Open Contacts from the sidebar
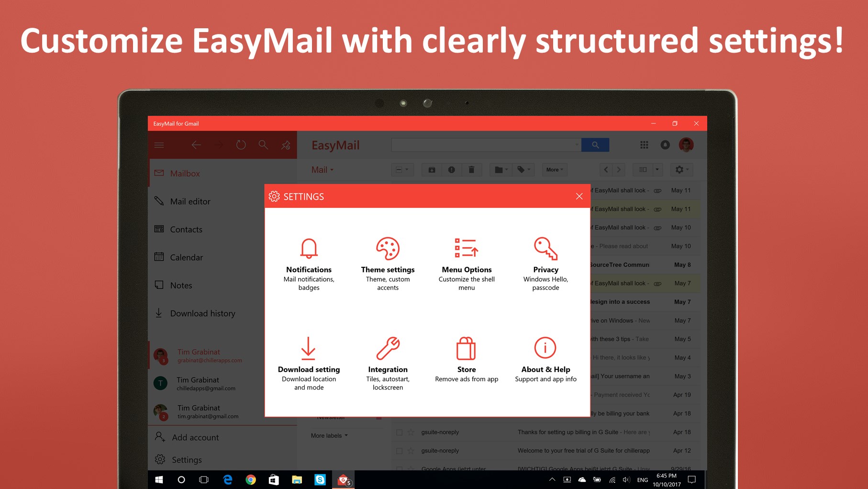Image resolution: width=868 pixels, height=489 pixels. pos(223,229)
